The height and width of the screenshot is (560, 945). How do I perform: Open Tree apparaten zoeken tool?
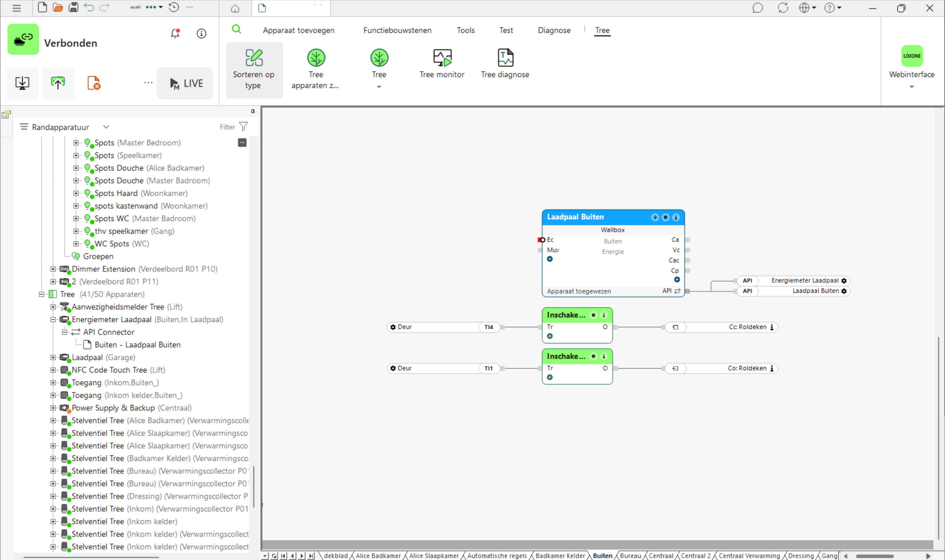316,70
